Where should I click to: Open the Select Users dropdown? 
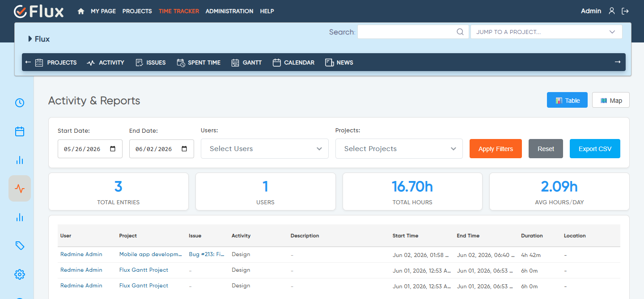[265, 149]
